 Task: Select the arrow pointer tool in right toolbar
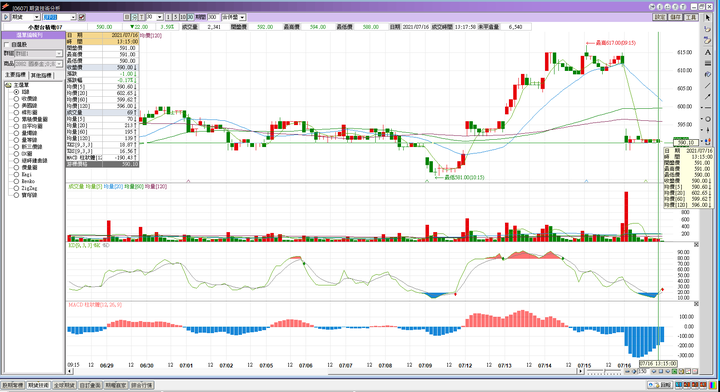708,17
